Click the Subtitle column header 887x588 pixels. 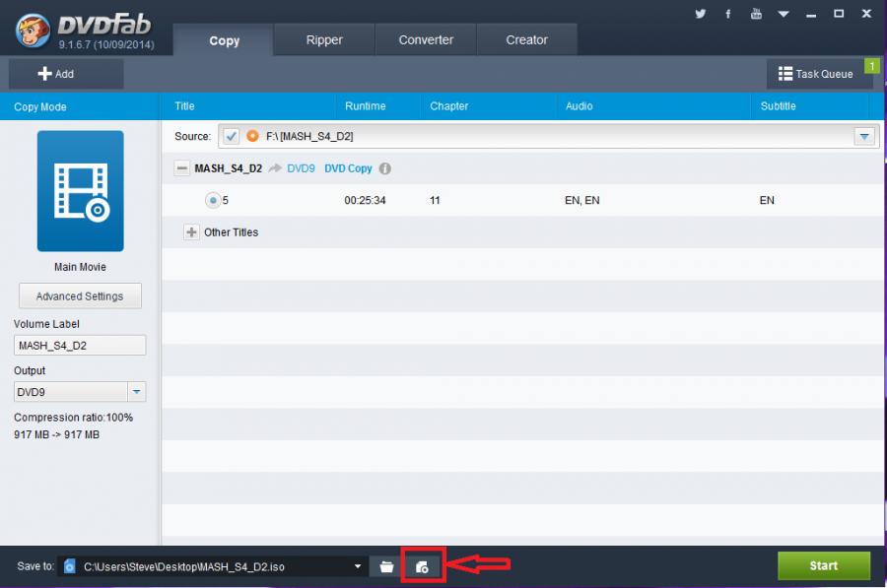778,106
